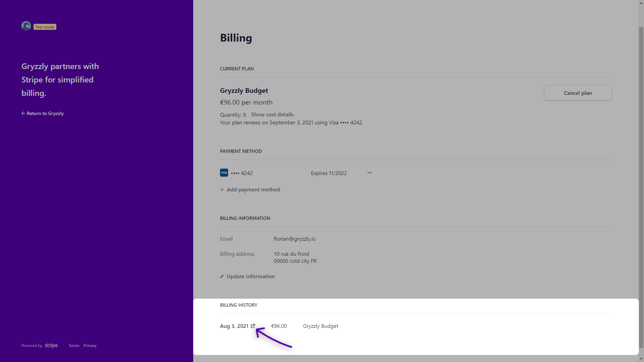The image size is (644, 362).
Task: Click the •••• 4242 card number
Action: 242,173
